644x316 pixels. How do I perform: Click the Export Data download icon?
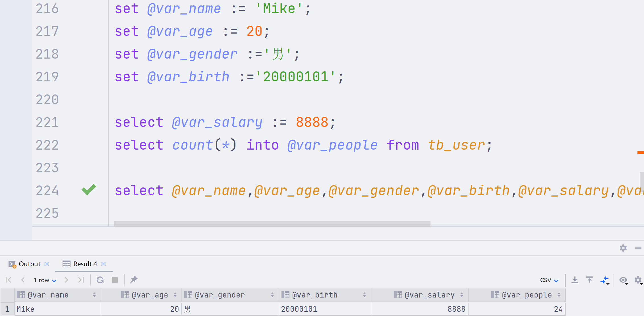point(575,280)
